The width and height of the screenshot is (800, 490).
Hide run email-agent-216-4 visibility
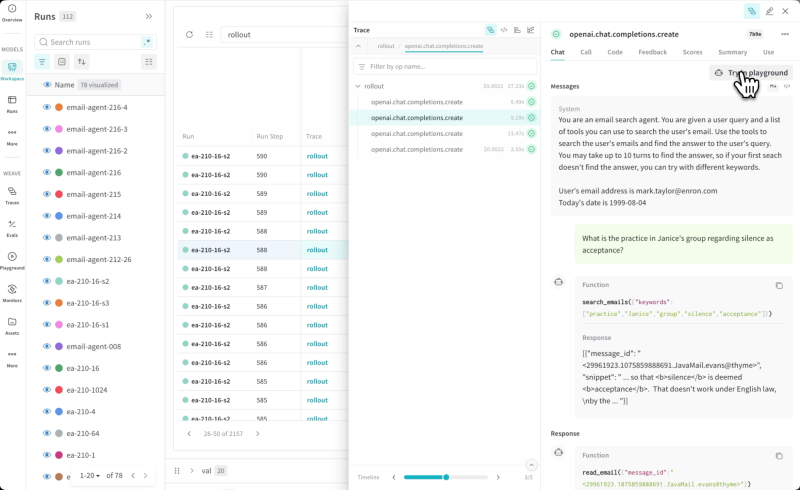click(x=46, y=107)
